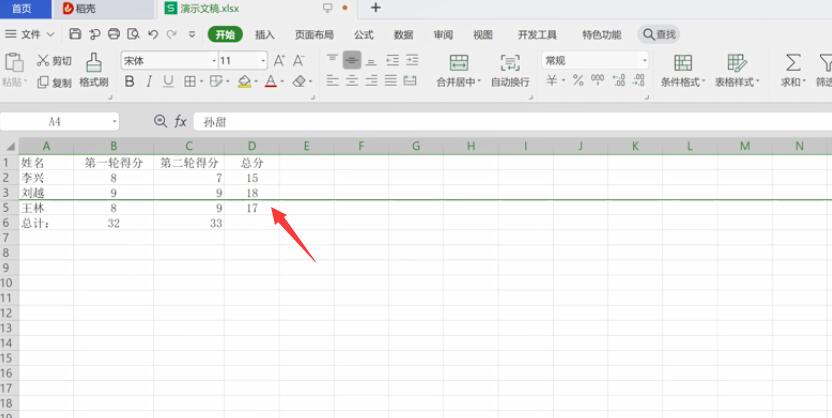Center text horizontally
The image size is (832, 418).
click(x=352, y=81)
